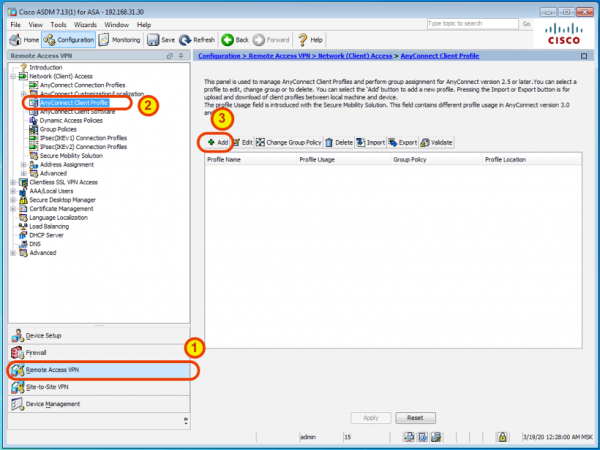600x450 pixels.
Task: Validate the client profile
Action: point(436,143)
